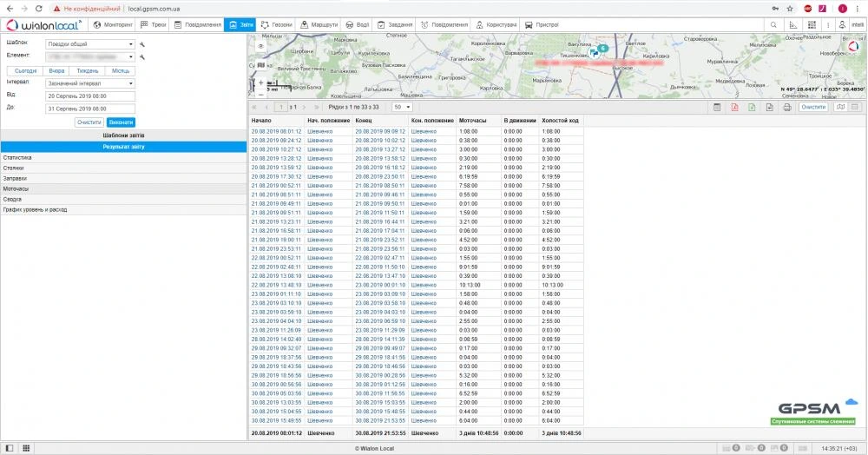Open the Моніторинг tab
The width and height of the screenshot is (868, 455).
pyautogui.click(x=113, y=25)
